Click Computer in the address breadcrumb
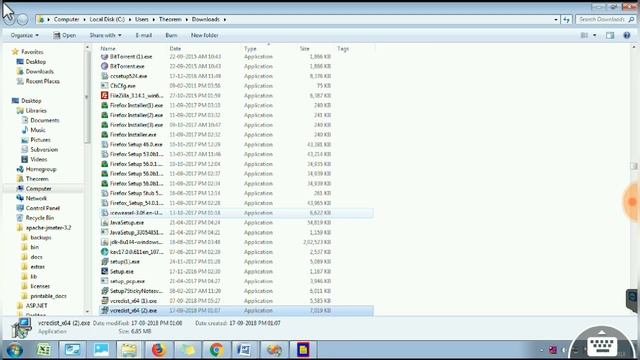 pos(67,19)
